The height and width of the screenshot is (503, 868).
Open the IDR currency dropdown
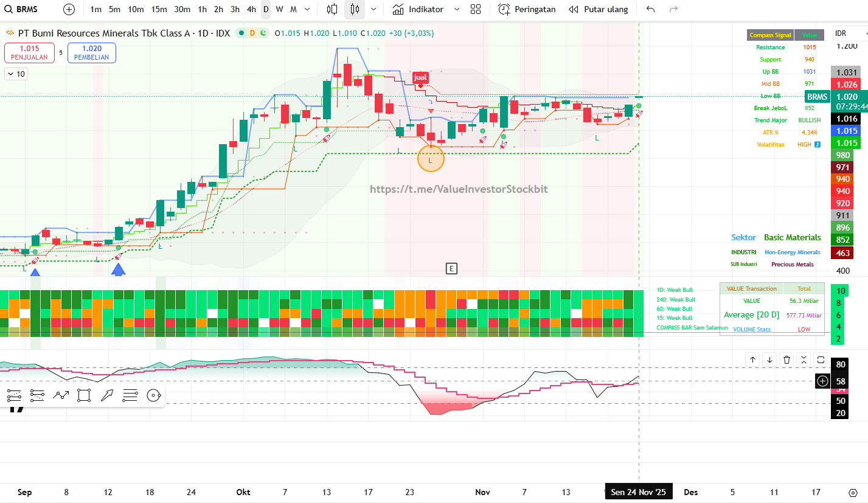850,33
